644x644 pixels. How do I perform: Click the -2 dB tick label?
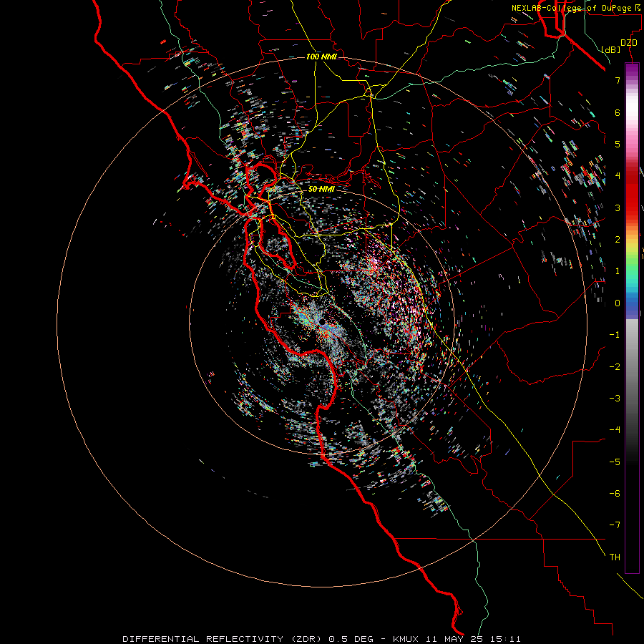(x=615, y=367)
